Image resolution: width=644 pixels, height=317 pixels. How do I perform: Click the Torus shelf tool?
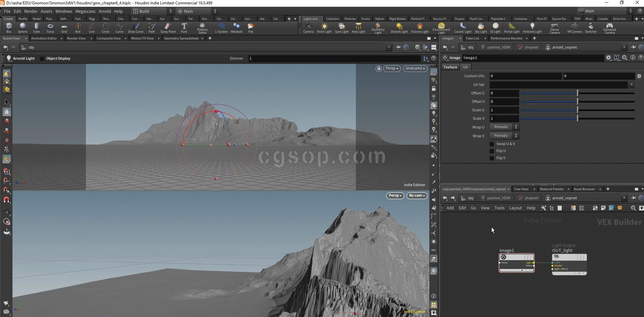point(50,28)
